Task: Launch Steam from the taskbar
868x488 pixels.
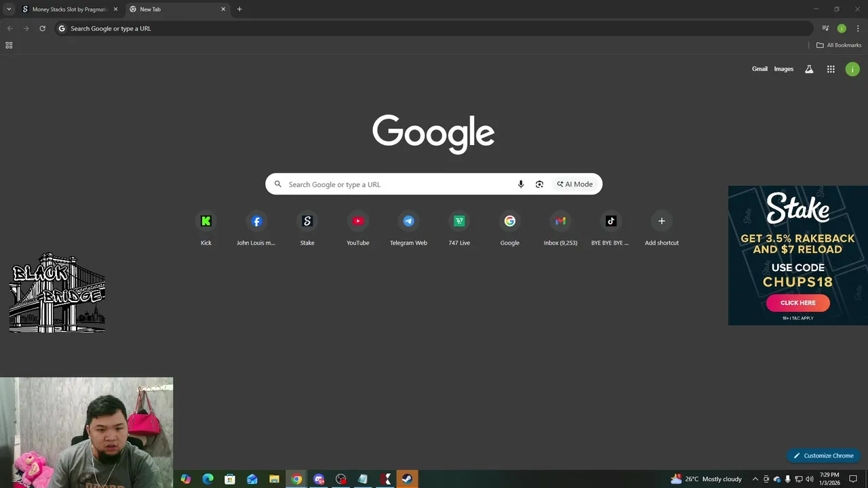Action: point(407,479)
